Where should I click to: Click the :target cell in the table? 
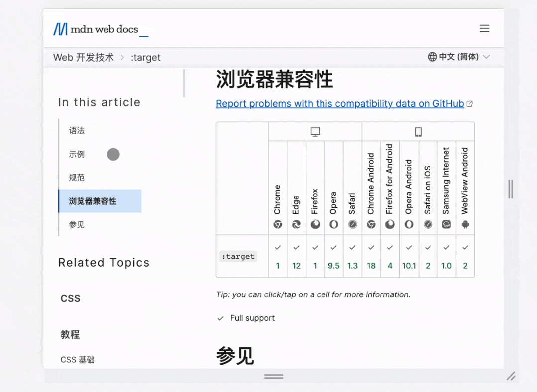click(x=238, y=256)
